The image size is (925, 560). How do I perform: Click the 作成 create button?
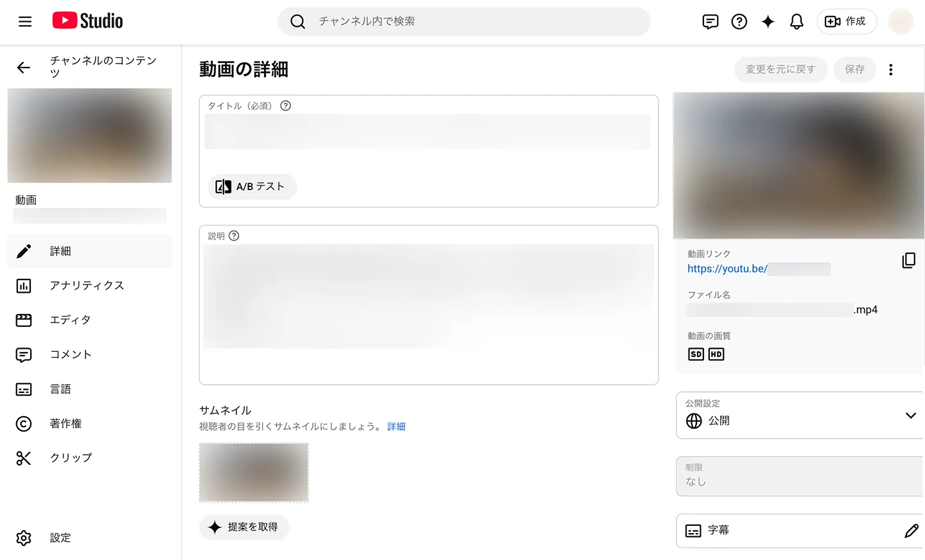click(846, 22)
